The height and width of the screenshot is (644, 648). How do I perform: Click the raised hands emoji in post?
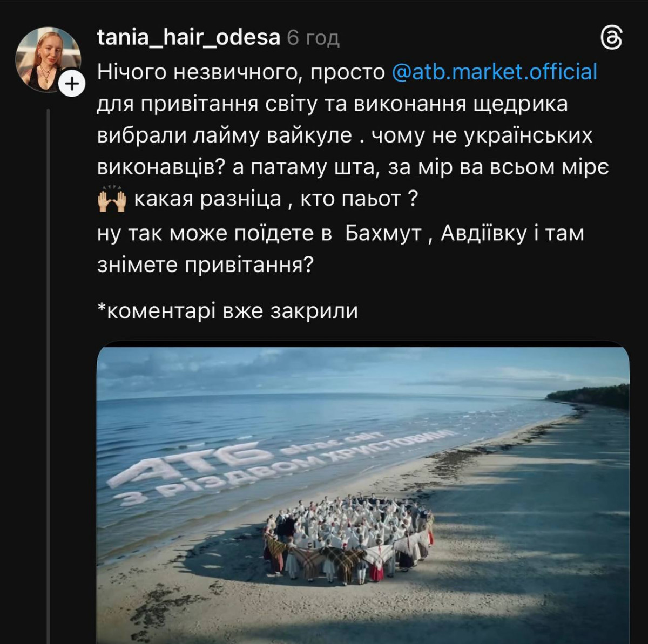pyautogui.click(x=112, y=200)
